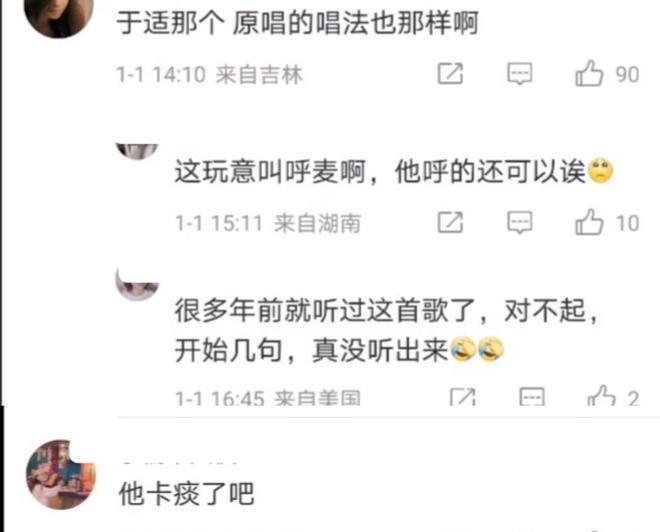Like the comment from 吉林 with 90 likes

point(589,74)
